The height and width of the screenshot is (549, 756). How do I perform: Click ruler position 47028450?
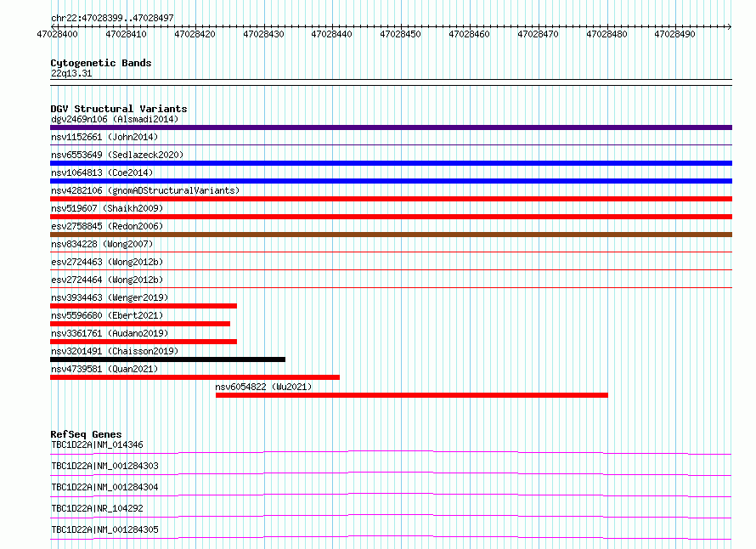coord(401,34)
